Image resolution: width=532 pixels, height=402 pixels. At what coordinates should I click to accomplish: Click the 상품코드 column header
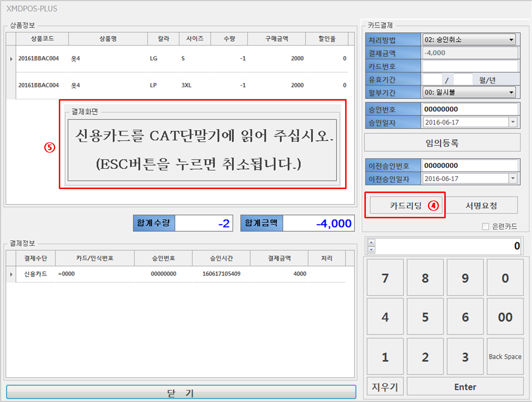tap(42, 39)
